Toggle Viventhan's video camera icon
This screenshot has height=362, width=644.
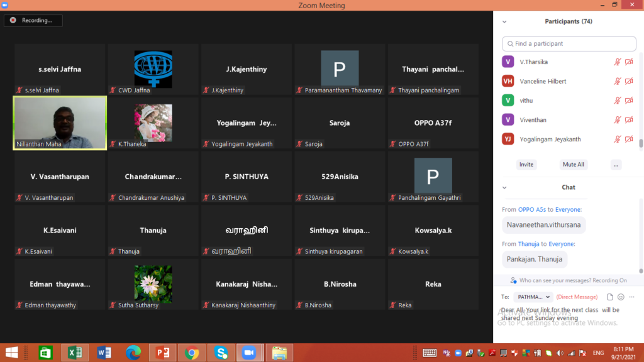(629, 120)
